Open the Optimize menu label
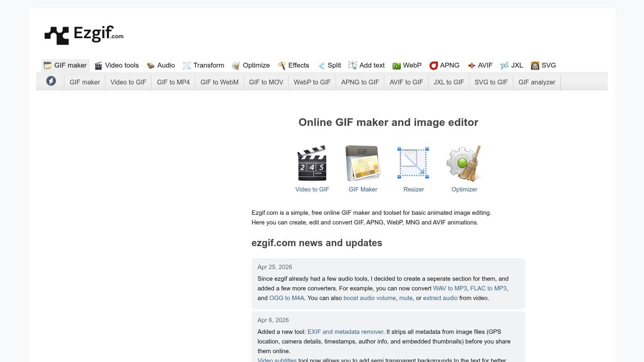This screenshot has width=644, height=362. (x=256, y=65)
